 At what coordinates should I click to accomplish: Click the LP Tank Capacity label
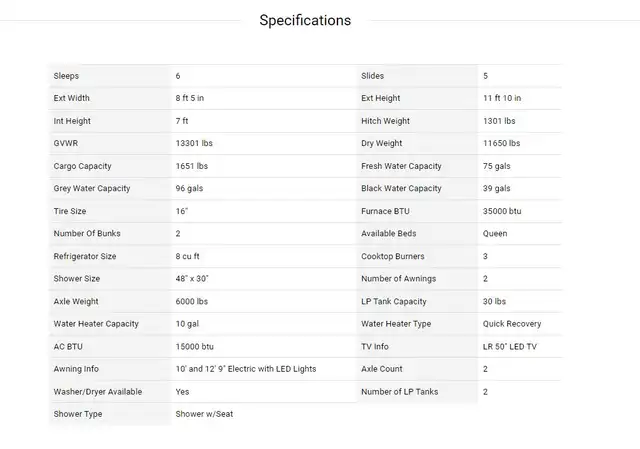(x=394, y=301)
